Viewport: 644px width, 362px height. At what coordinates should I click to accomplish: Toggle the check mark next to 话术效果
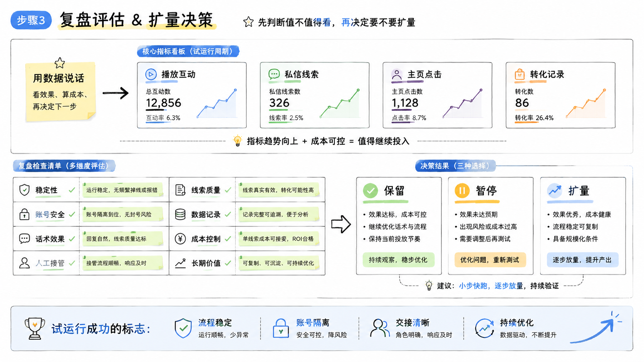click(72, 239)
